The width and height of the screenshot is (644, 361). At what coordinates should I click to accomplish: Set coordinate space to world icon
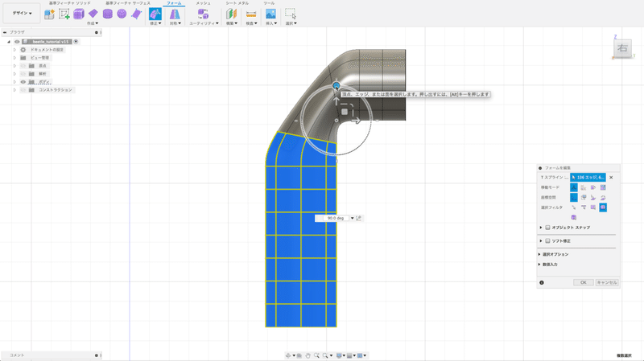coord(574,197)
